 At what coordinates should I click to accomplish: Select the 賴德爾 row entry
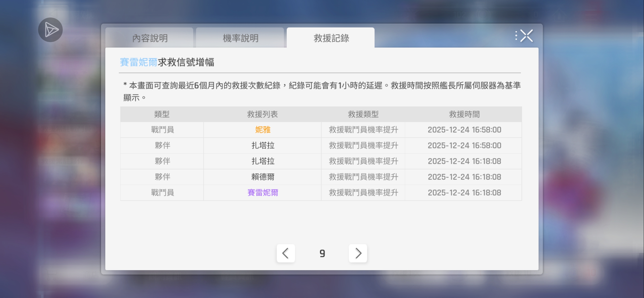click(263, 177)
